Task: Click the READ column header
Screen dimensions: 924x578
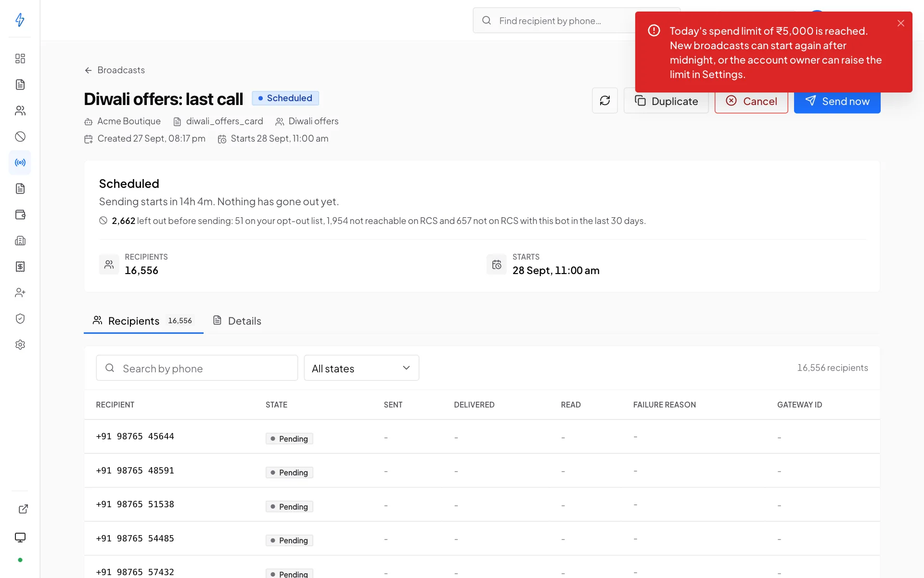Action: pos(571,405)
